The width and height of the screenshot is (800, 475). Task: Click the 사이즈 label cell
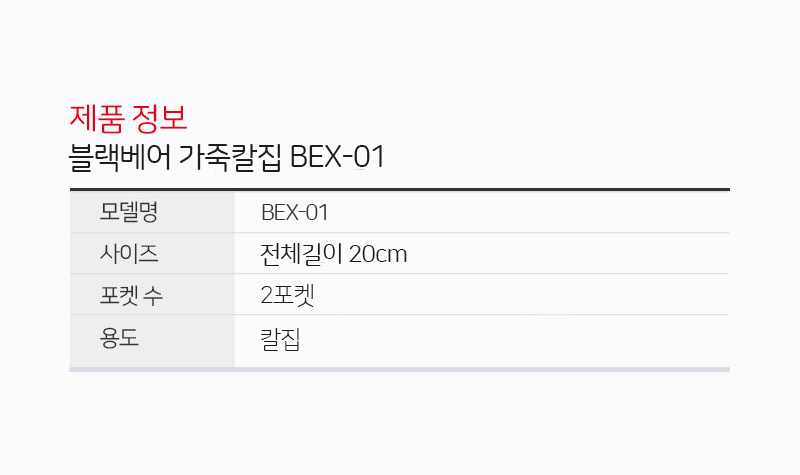pos(152,254)
